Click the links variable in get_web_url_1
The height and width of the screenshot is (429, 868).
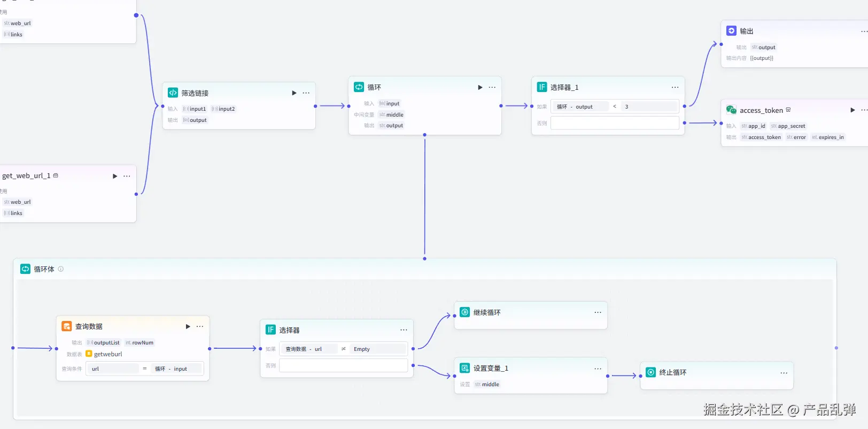(x=13, y=213)
